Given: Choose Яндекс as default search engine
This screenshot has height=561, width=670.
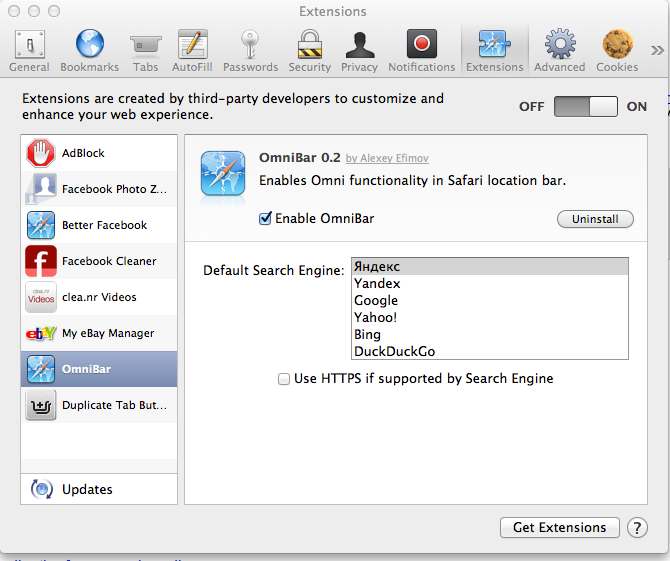Looking at the screenshot, I should tap(490, 266).
